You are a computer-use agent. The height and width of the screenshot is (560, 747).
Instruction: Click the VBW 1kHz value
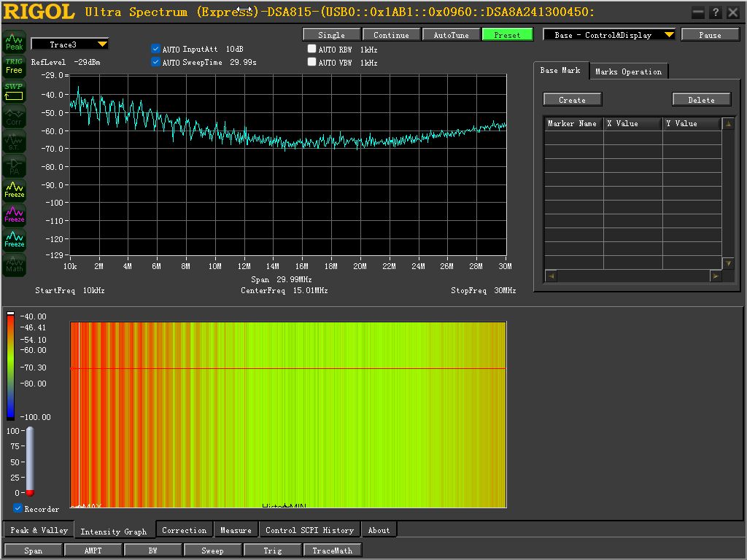click(x=368, y=63)
